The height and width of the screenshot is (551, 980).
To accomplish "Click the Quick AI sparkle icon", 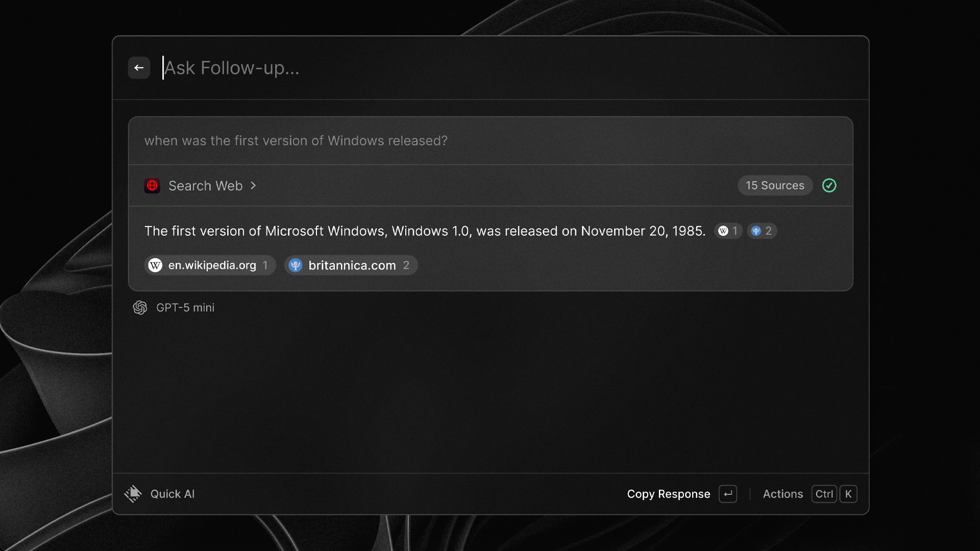I will 133,493.
